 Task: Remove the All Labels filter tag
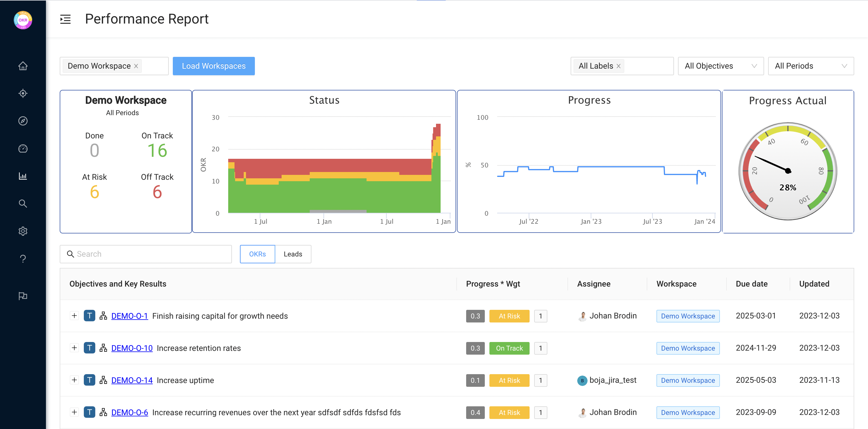pyautogui.click(x=619, y=66)
